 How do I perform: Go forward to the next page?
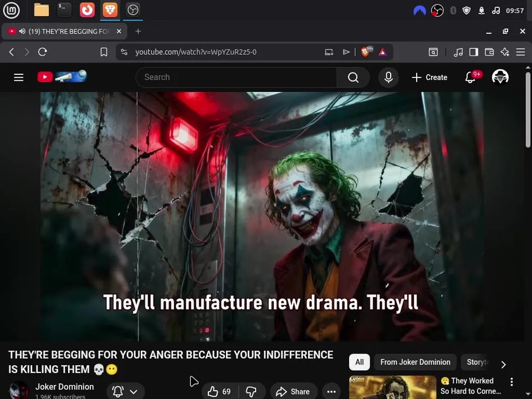click(27, 52)
